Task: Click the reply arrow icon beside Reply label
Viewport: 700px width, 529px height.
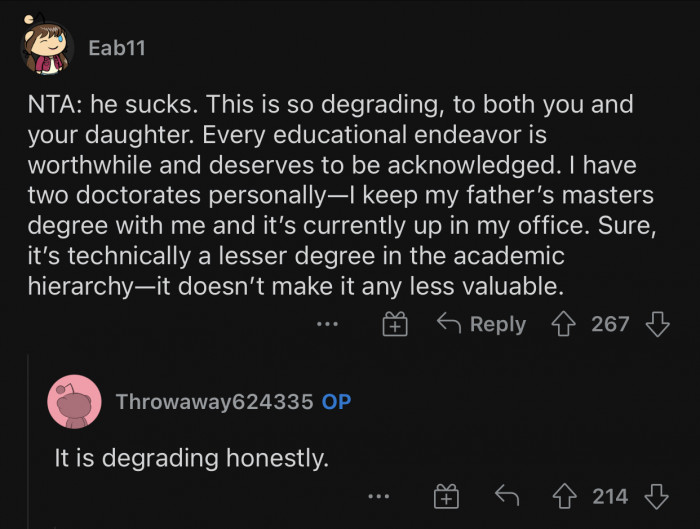Action: [448, 324]
